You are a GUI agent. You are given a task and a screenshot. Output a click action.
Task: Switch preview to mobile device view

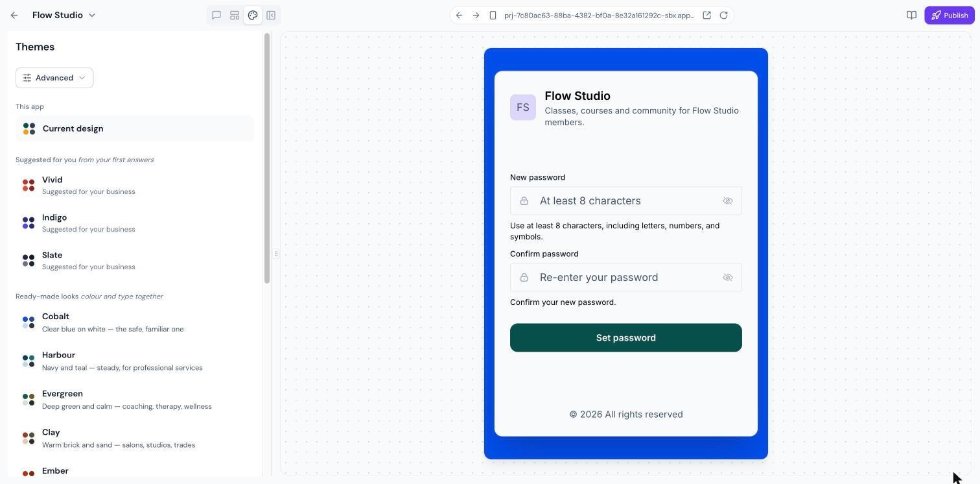(x=493, y=15)
